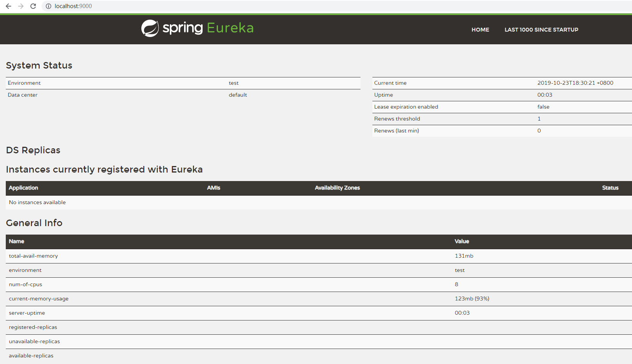The width and height of the screenshot is (632, 364).
Task: Go back with the browser back arrow
Action: pos(8,6)
